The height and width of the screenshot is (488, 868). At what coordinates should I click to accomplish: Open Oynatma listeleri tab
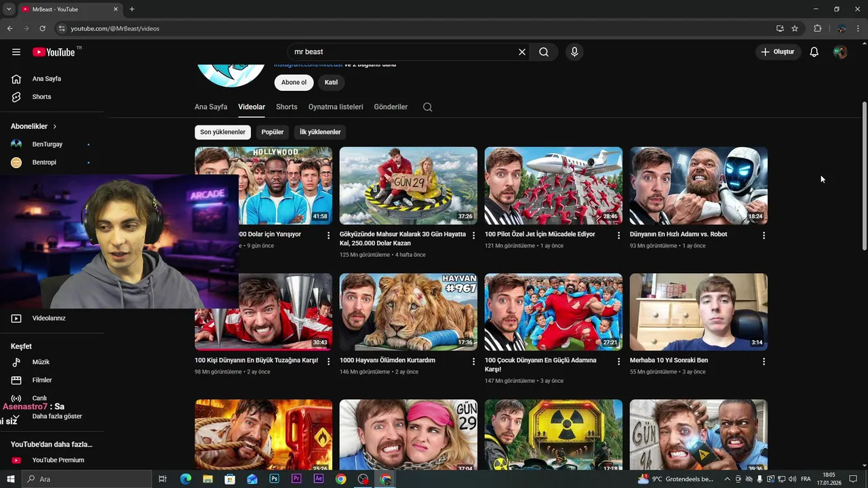(336, 107)
